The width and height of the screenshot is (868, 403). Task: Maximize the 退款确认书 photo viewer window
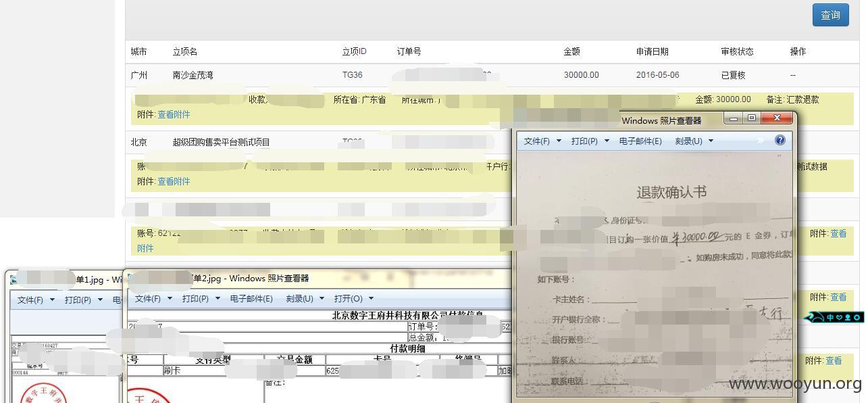[x=752, y=118]
